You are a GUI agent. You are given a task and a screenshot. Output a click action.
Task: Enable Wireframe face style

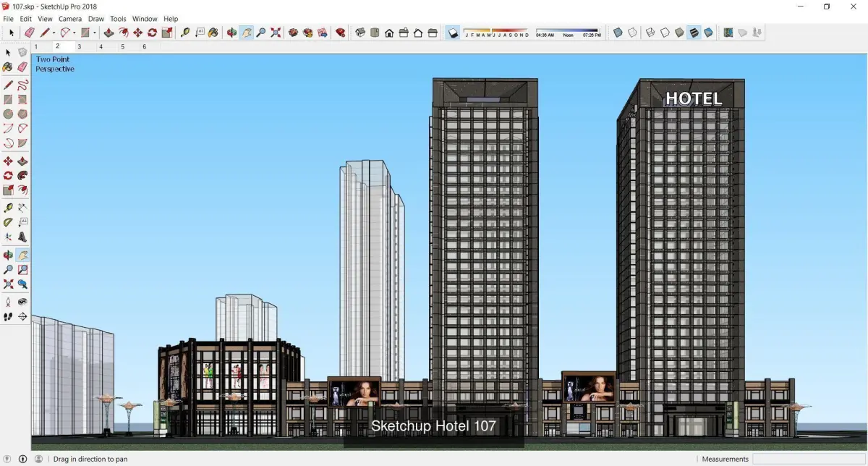point(650,33)
